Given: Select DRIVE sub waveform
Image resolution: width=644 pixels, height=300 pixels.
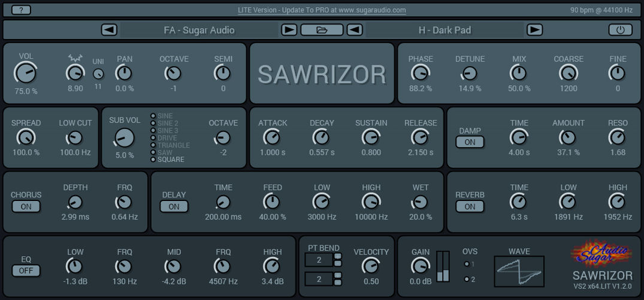Looking at the screenshot, I should tap(164, 138).
